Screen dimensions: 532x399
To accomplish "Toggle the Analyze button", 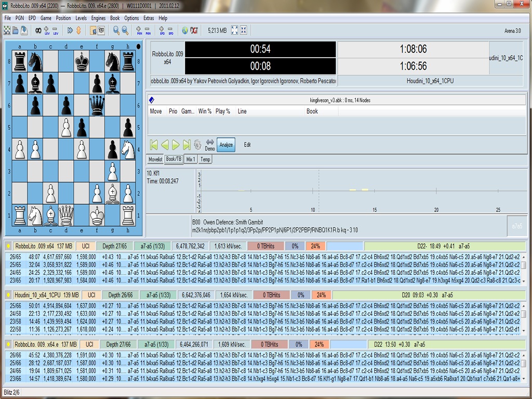I will 226,145.
